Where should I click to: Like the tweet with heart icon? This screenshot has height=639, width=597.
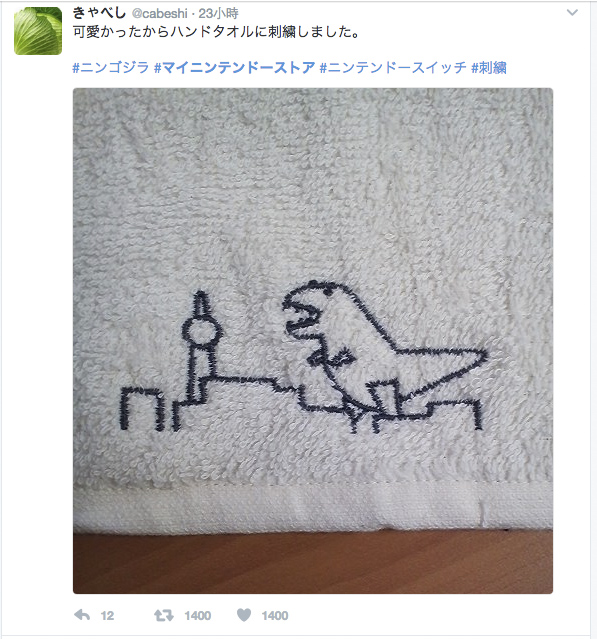pos(244,615)
